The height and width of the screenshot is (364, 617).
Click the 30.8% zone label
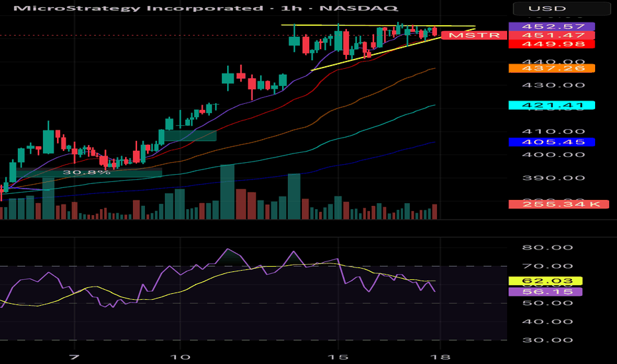tap(87, 172)
